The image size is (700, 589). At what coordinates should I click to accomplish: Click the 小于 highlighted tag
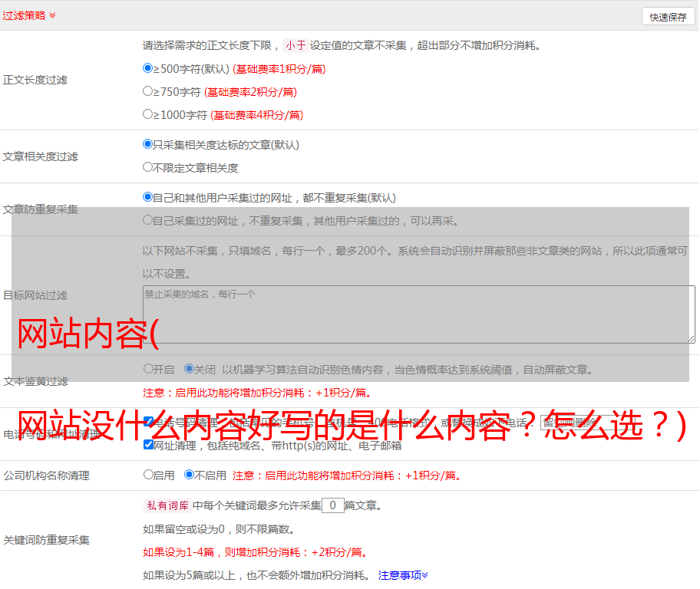[296, 45]
